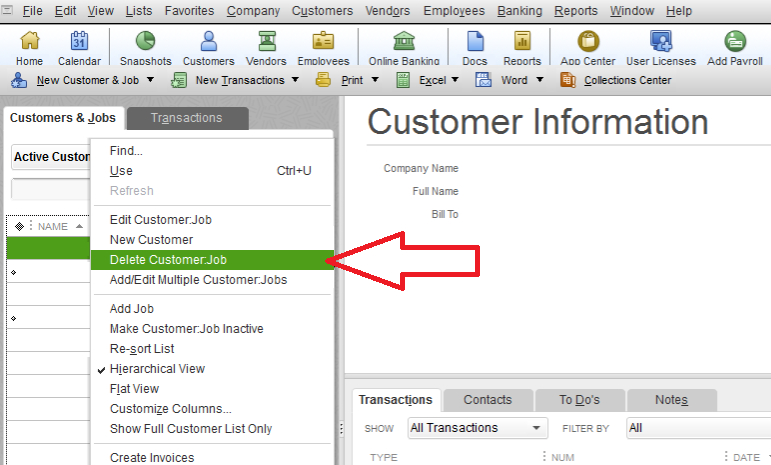Open the Favorites menu

coord(189,11)
